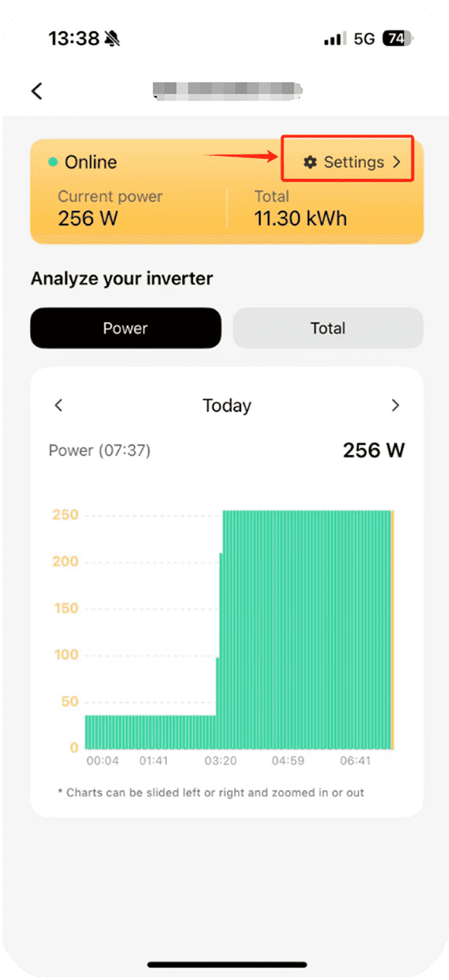This screenshot has height=980, width=449.
Task: Tap the 256 W value above chart
Action: [x=373, y=450]
